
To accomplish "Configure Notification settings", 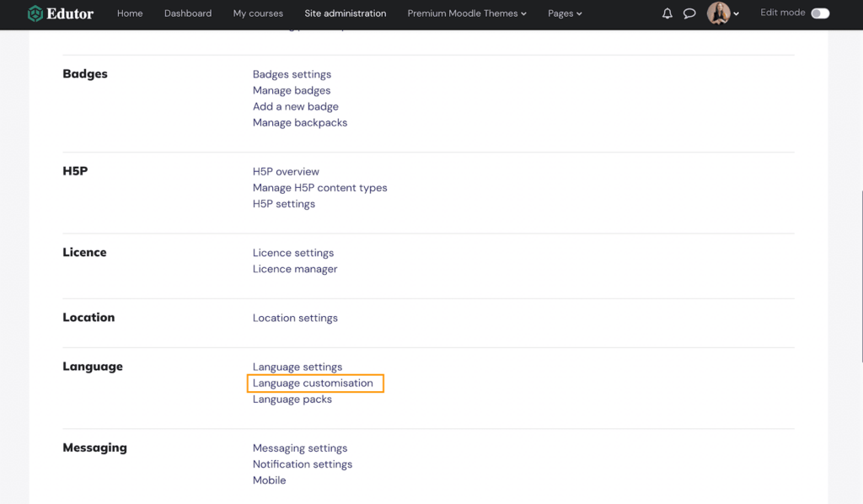I will [x=302, y=464].
